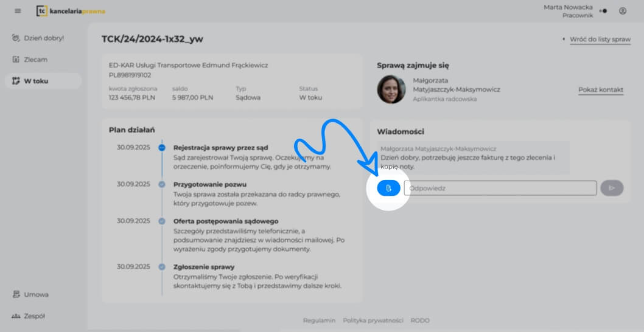Click Małgorzata's profile photo
The image size is (644, 332).
pos(391,89)
